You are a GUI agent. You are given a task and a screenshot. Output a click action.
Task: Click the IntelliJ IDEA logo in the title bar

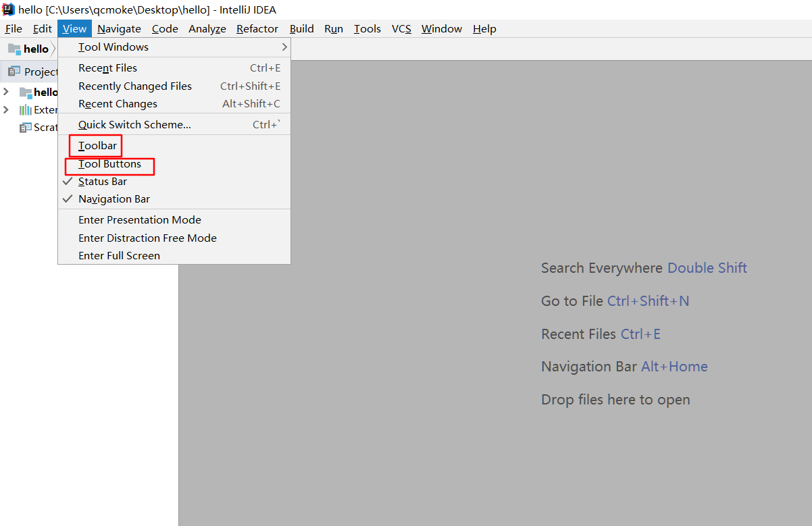point(9,9)
